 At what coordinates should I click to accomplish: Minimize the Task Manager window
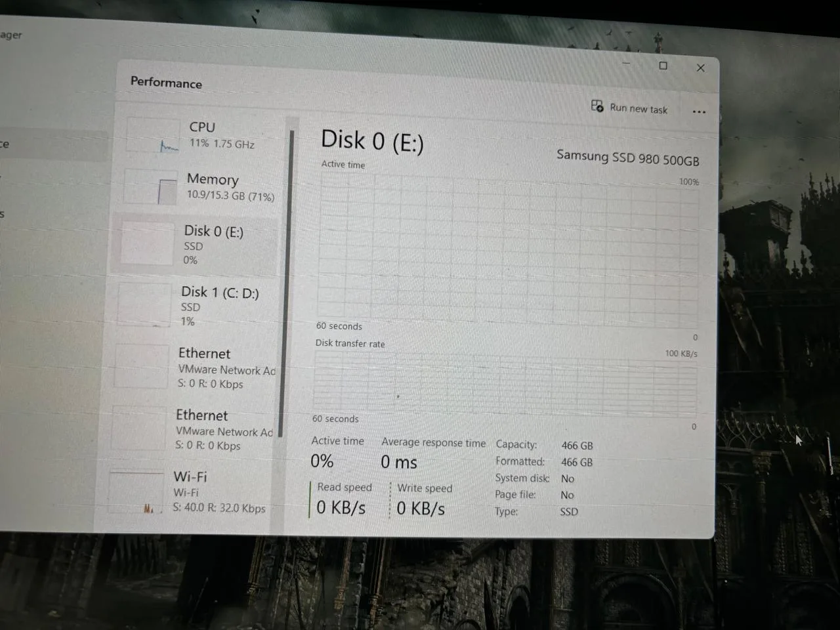coord(626,64)
